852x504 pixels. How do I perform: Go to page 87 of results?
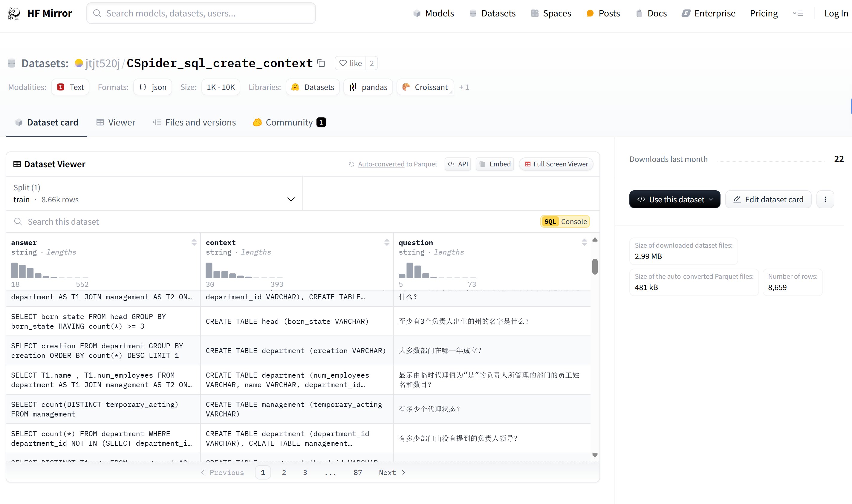[358, 472]
